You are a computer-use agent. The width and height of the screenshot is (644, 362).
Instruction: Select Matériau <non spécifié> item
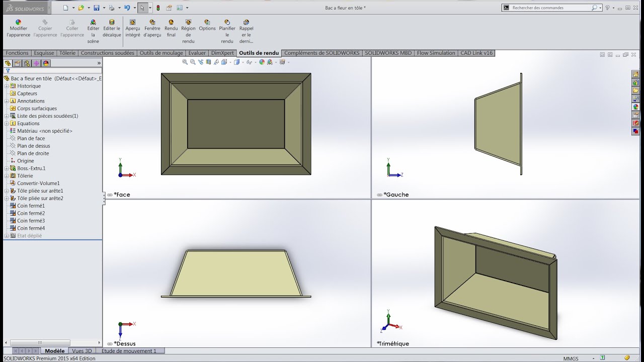tap(45, 131)
